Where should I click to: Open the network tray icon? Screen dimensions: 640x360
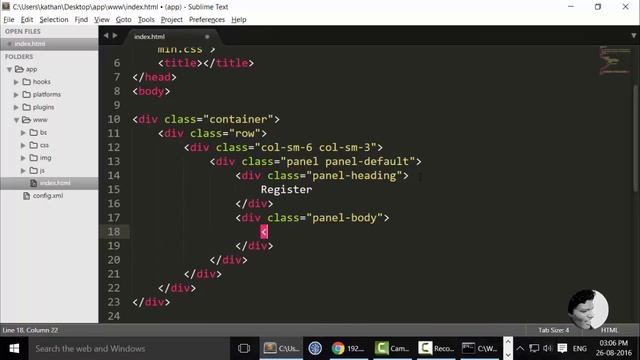click(x=534, y=349)
